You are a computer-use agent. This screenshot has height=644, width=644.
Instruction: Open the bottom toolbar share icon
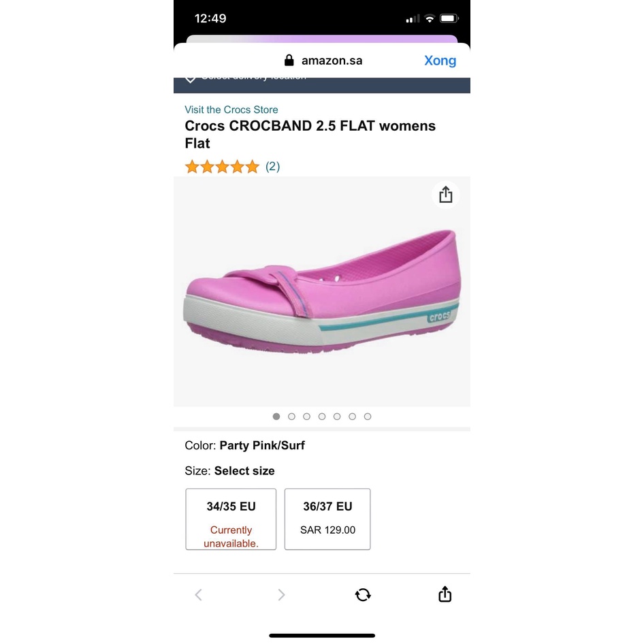coord(445,594)
